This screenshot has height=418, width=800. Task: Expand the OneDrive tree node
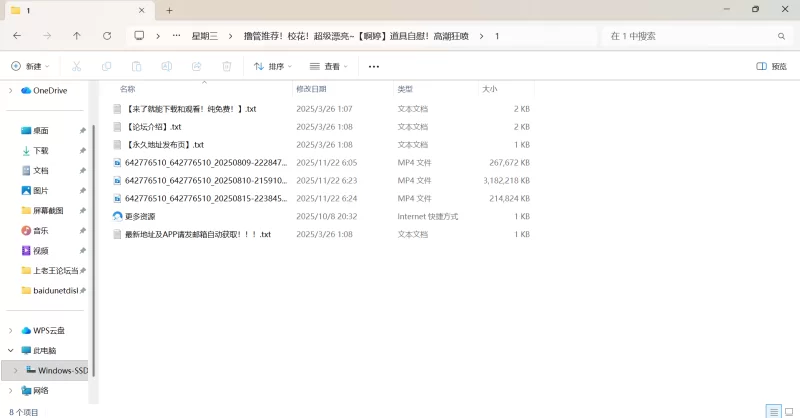click(11, 90)
